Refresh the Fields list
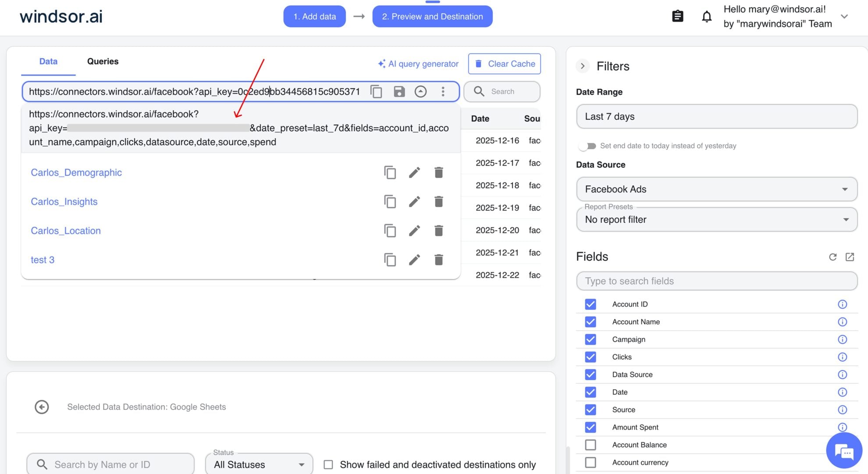Screen dimensions: 868x474 tap(833, 257)
